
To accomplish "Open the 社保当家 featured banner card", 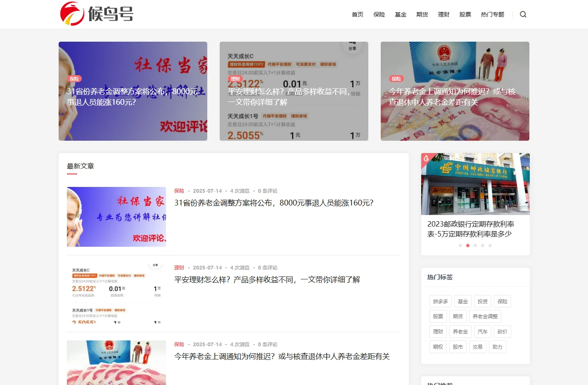I will coord(133,91).
